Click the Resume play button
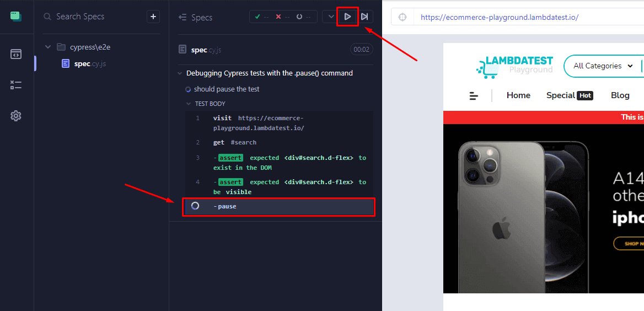644x311 pixels. (x=347, y=17)
